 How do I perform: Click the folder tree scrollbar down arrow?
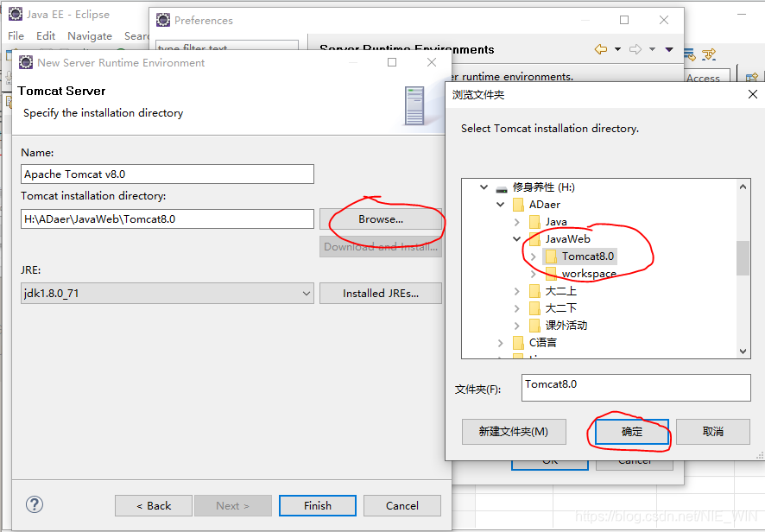click(x=743, y=351)
